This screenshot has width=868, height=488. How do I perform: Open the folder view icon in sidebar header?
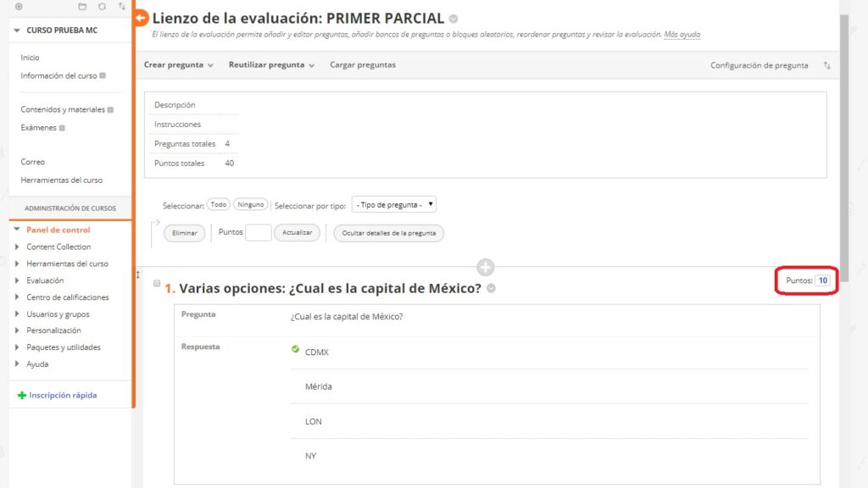tap(82, 6)
